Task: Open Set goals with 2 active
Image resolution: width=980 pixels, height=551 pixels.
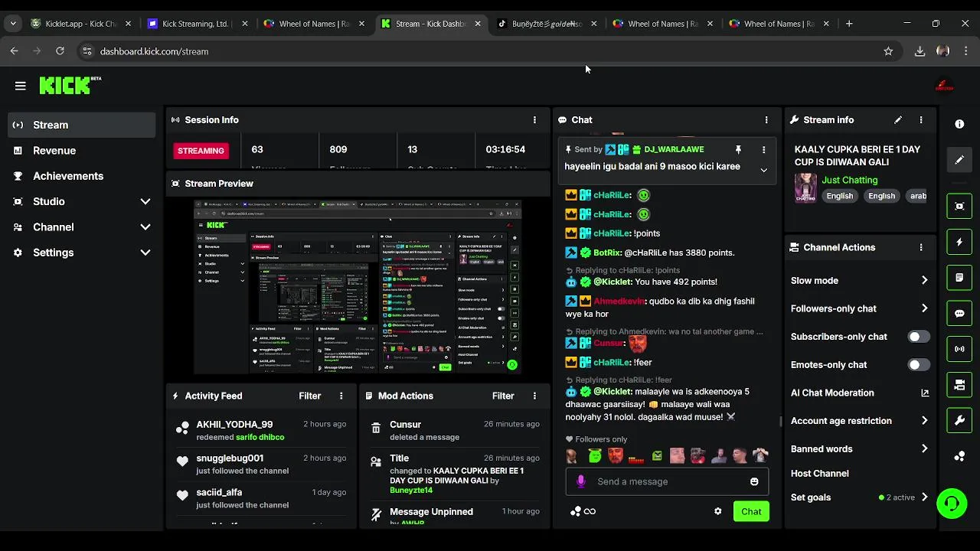Action: click(x=860, y=497)
